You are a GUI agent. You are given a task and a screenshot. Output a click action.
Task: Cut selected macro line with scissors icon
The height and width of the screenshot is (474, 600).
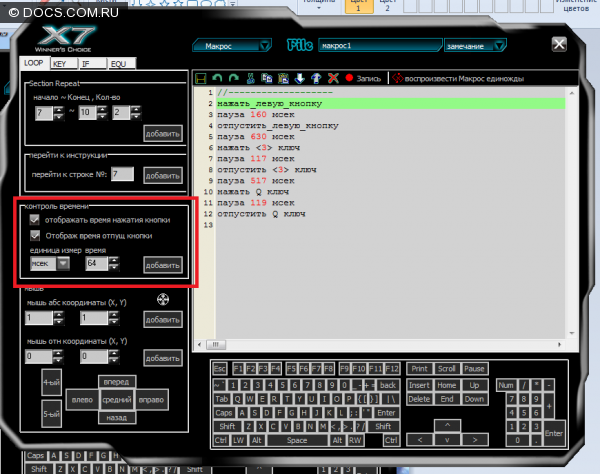click(x=251, y=78)
